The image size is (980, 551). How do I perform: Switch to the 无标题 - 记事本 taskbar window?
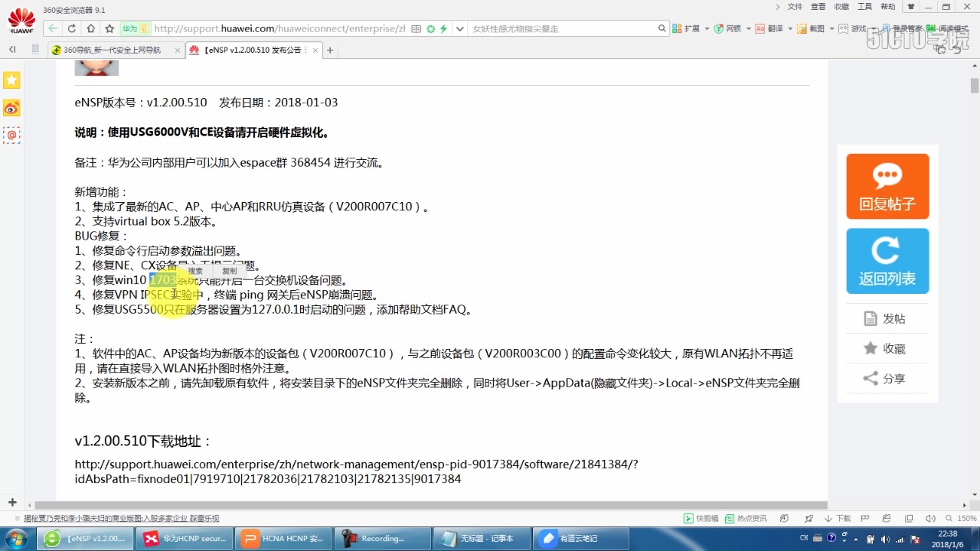[x=482, y=539]
